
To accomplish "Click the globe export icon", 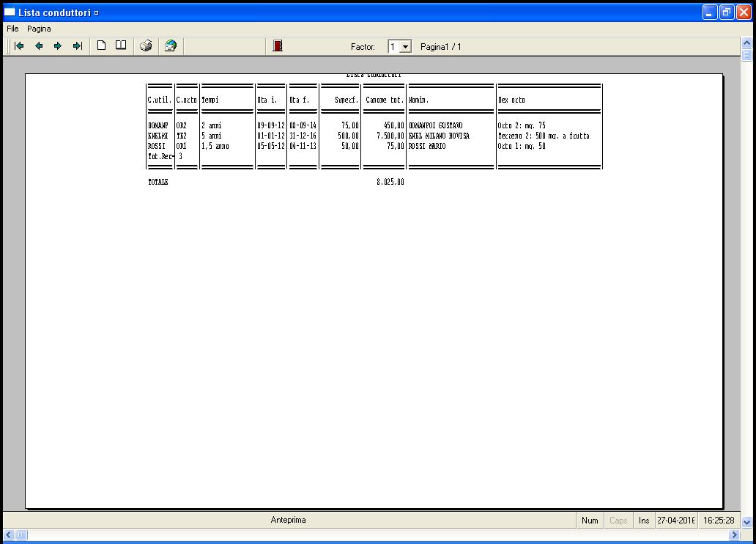I will [x=171, y=46].
